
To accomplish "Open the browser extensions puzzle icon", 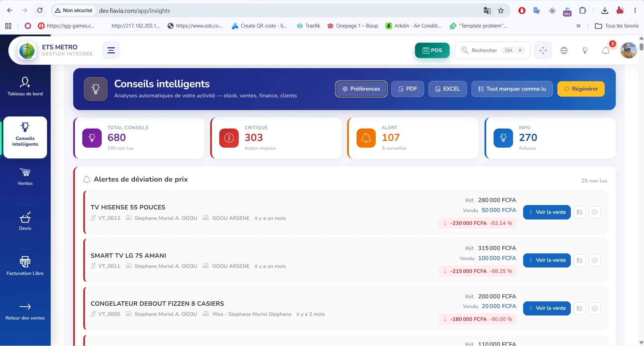I will (583, 11).
